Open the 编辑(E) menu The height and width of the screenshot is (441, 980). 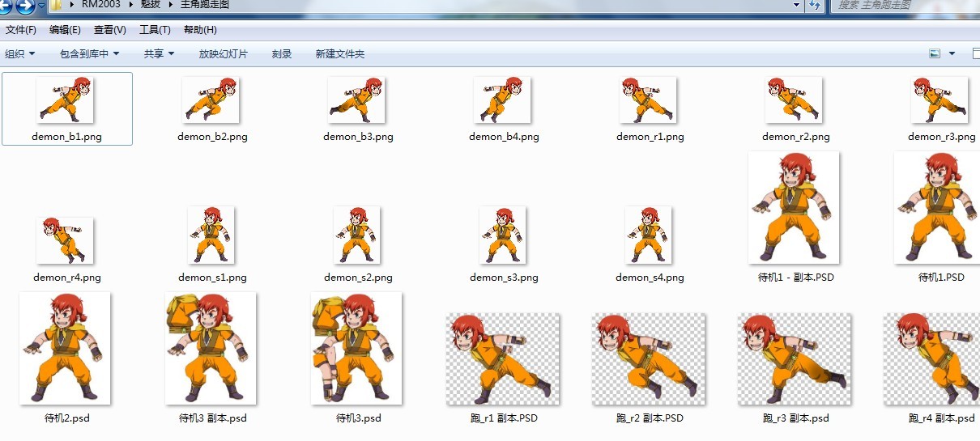[x=66, y=30]
